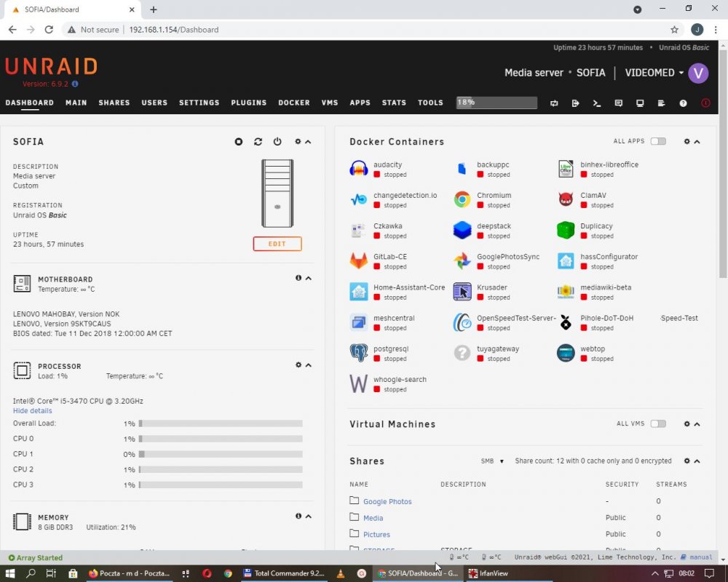
Task: Open the feedback icon in the top bar
Action: tap(618, 103)
